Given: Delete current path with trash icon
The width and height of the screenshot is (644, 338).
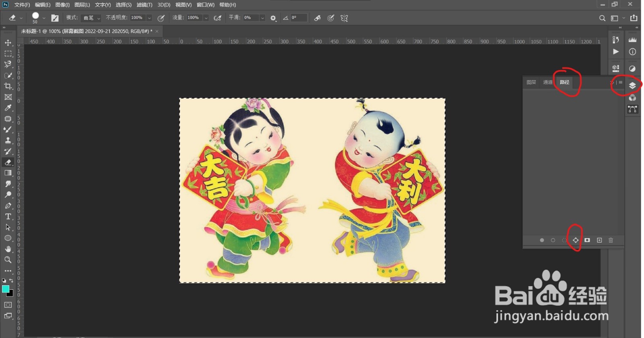Looking at the screenshot, I should [611, 240].
